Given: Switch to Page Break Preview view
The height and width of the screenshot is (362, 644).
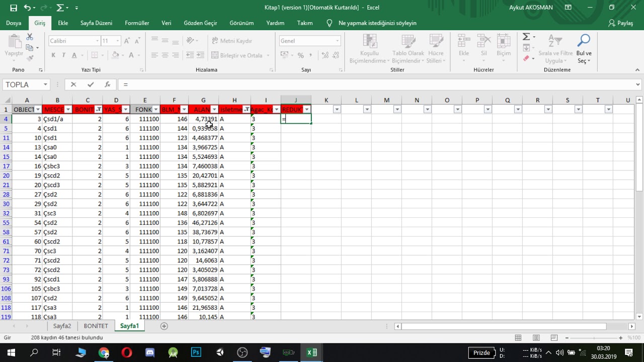Looking at the screenshot, I should (x=554, y=338).
